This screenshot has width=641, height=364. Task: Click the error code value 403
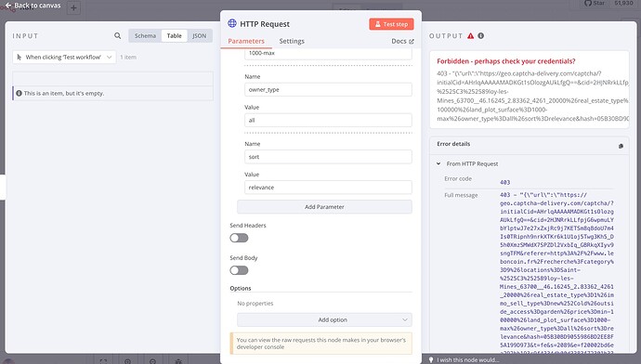point(504,182)
